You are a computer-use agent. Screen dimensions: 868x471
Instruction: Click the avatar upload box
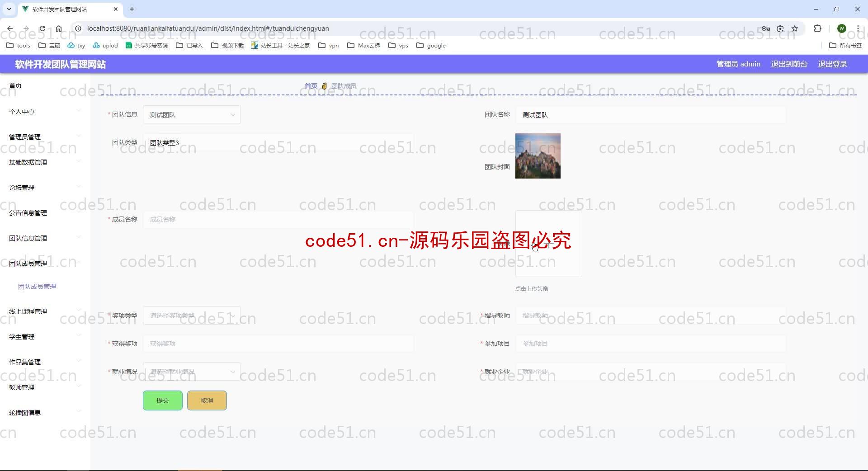pyautogui.click(x=548, y=244)
